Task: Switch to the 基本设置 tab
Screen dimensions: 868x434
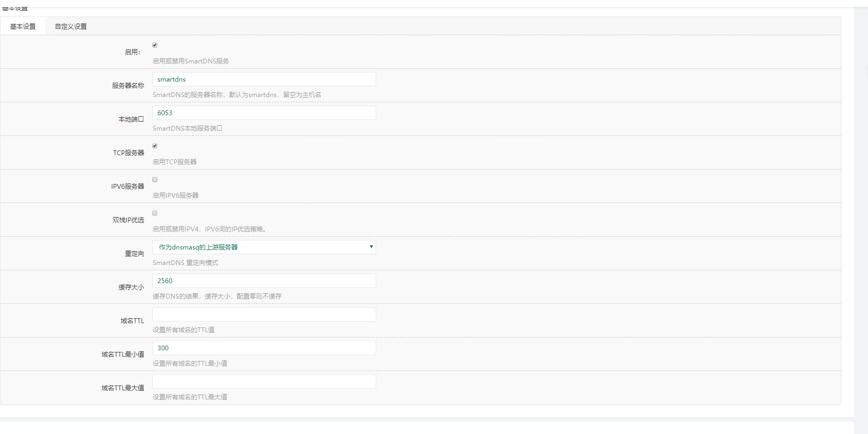Action: [23, 26]
